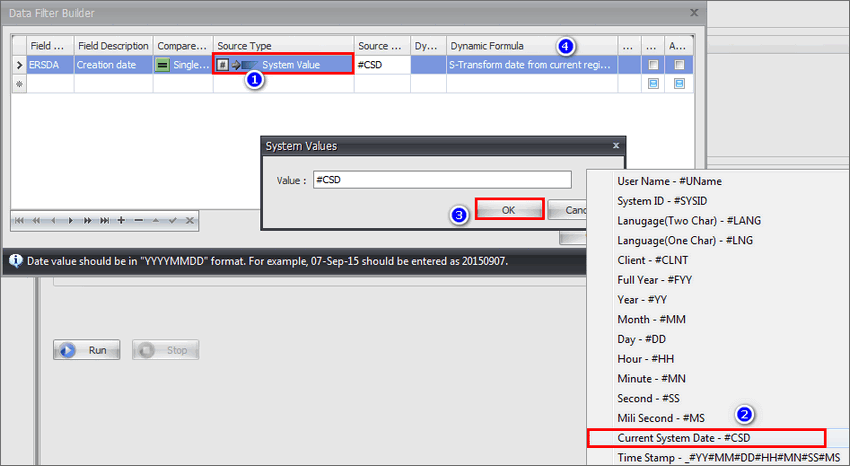Click the navigator's checkmark post-edit icon
The height and width of the screenshot is (466, 850).
[x=173, y=220]
